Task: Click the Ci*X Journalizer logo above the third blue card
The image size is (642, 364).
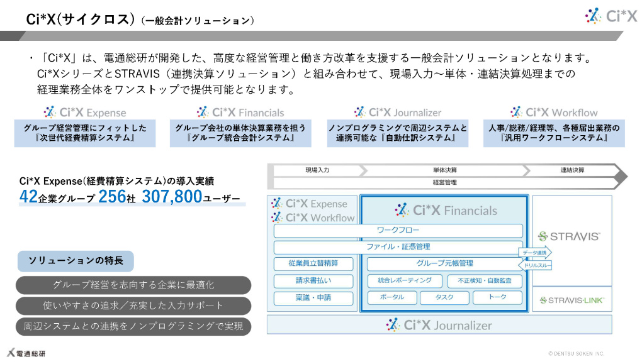Action: [398, 112]
